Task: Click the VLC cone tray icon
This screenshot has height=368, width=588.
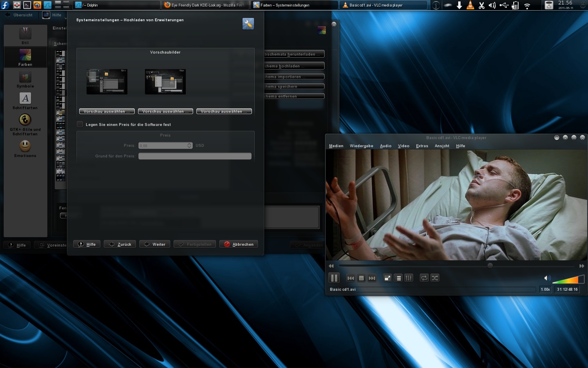Action: pos(470,5)
